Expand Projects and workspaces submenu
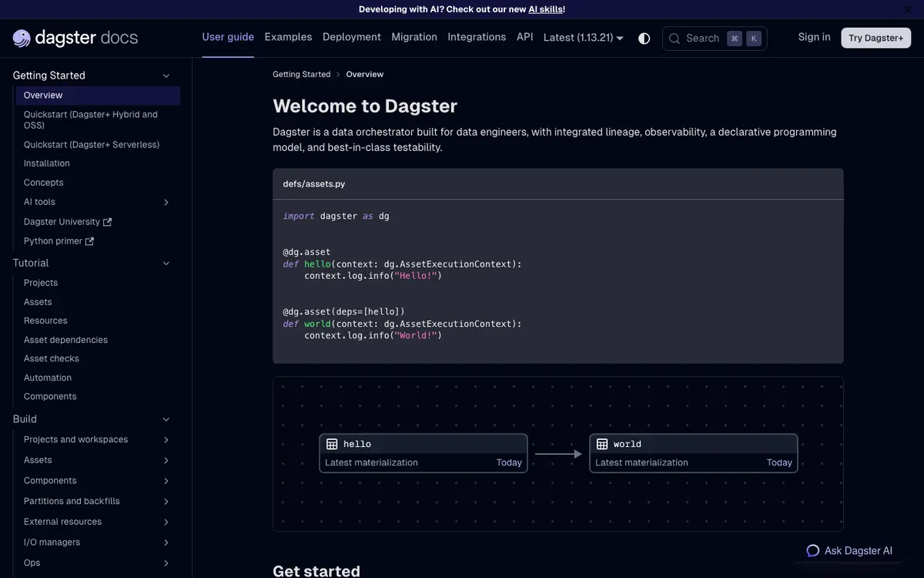The height and width of the screenshot is (578, 924). (x=166, y=439)
